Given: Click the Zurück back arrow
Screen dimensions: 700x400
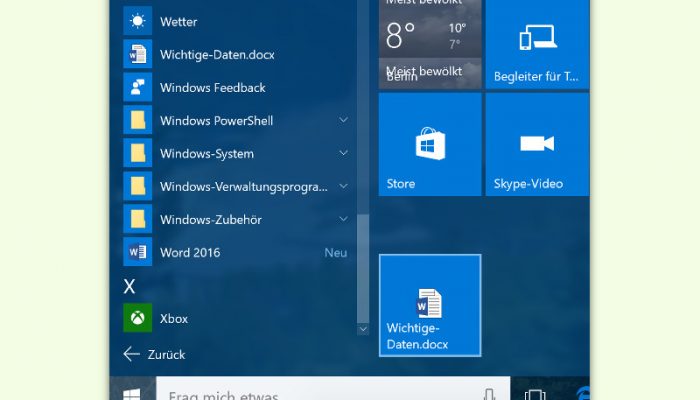Looking at the screenshot, I should pos(131,354).
